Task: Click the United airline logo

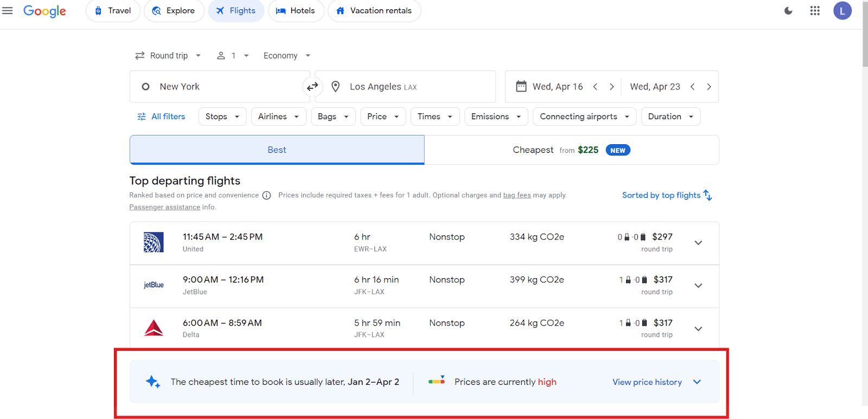Action: [x=154, y=242]
